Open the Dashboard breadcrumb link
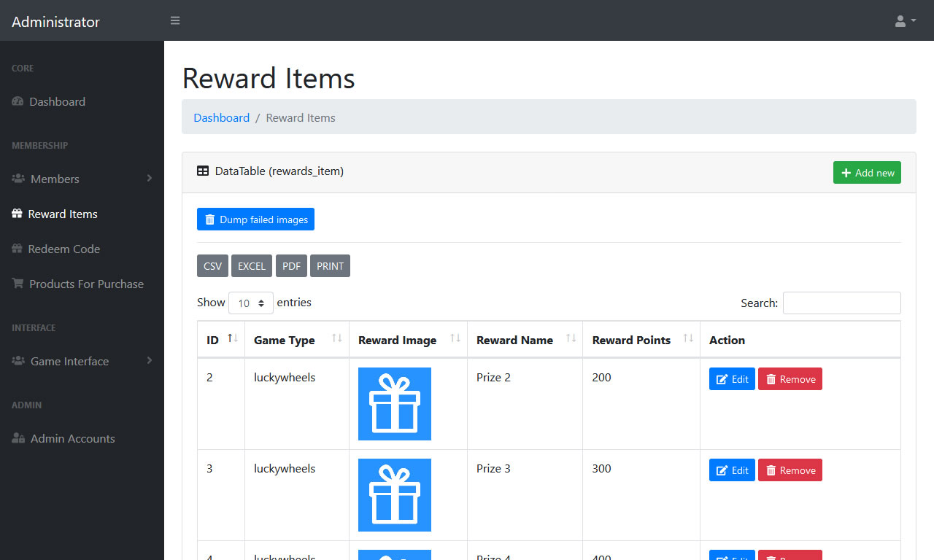934x560 pixels. coord(221,117)
